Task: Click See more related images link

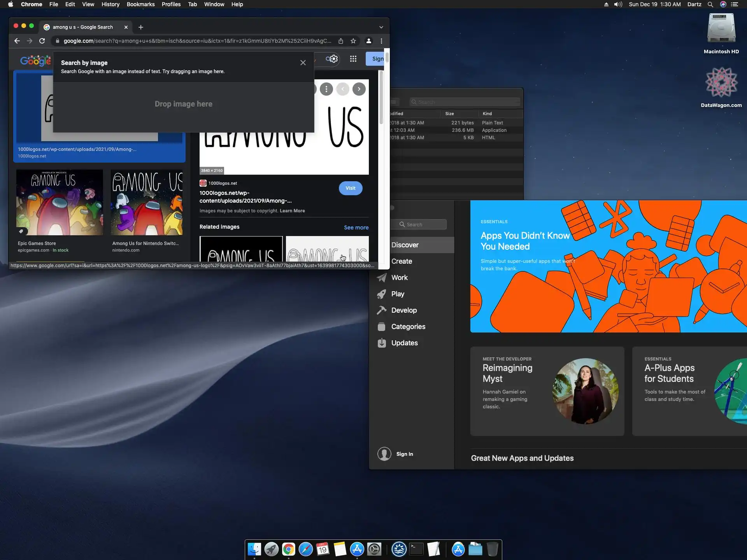Action: pyautogui.click(x=356, y=227)
